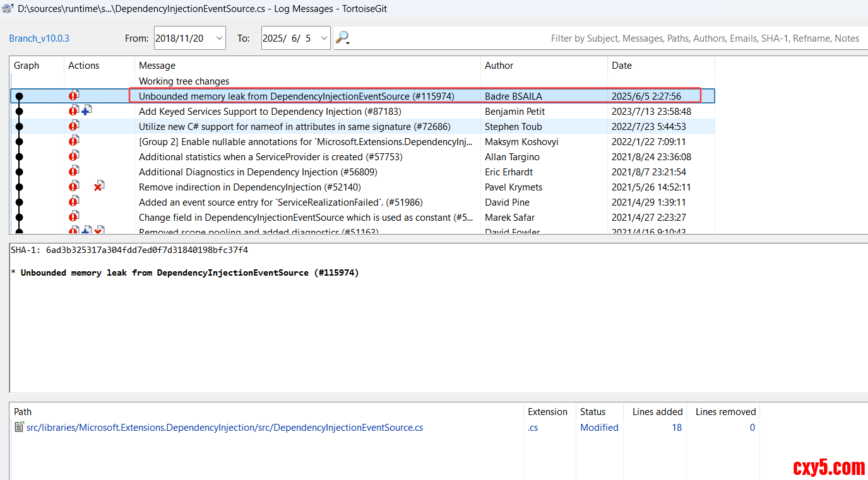Click the Message column header
868x480 pixels.
coord(157,66)
